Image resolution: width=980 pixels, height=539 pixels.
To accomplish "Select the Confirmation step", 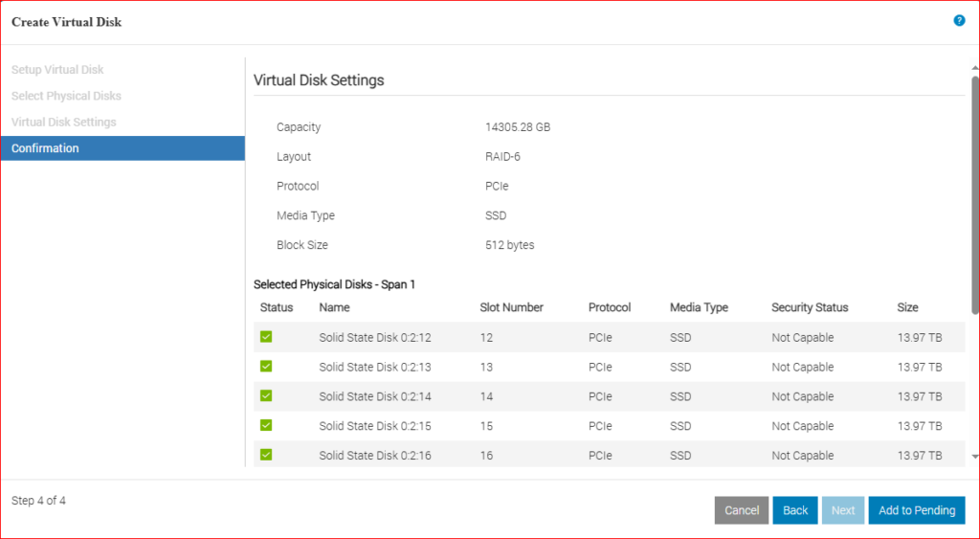I will click(45, 148).
